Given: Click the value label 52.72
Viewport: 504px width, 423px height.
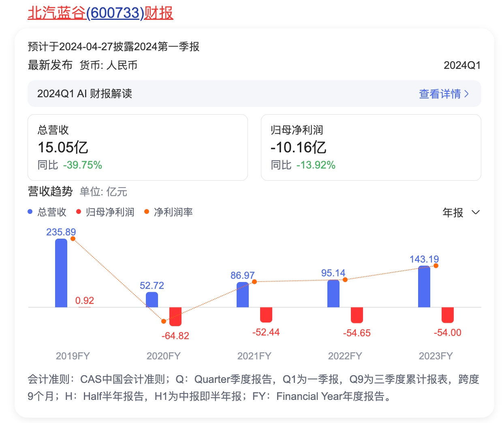Looking at the screenshot, I should tap(152, 286).
